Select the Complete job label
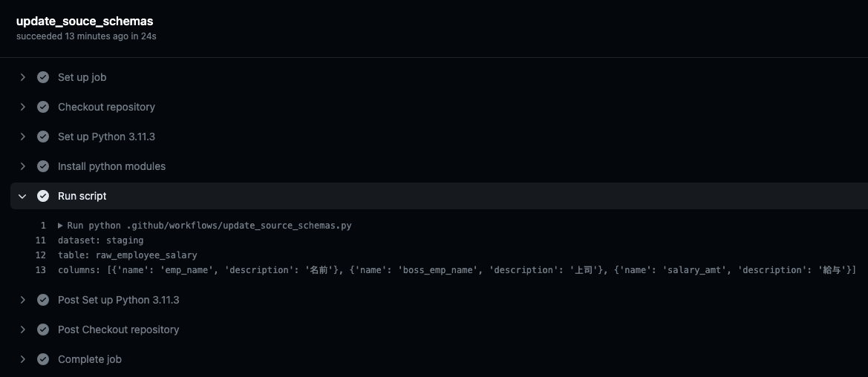The width and height of the screenshot is (868, 377). [90, 359]
